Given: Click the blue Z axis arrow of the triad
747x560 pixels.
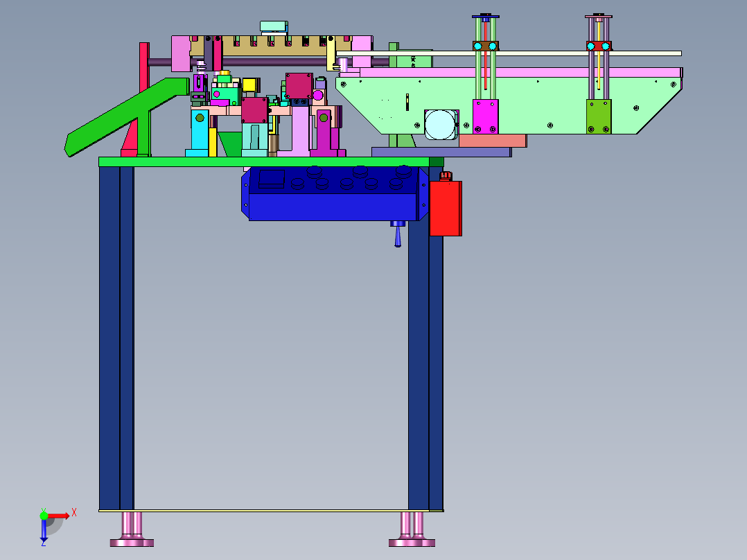Looking at the screenshot, I should click(x=44, y=530).
